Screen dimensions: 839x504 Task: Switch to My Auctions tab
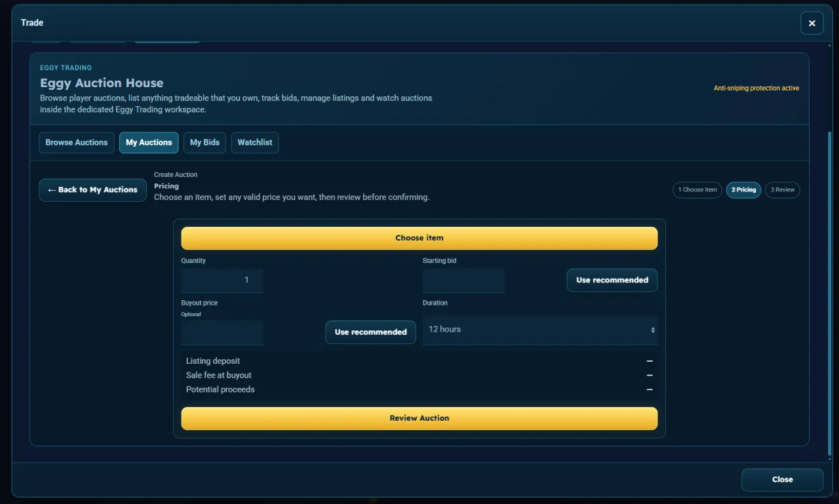[149, 142]
